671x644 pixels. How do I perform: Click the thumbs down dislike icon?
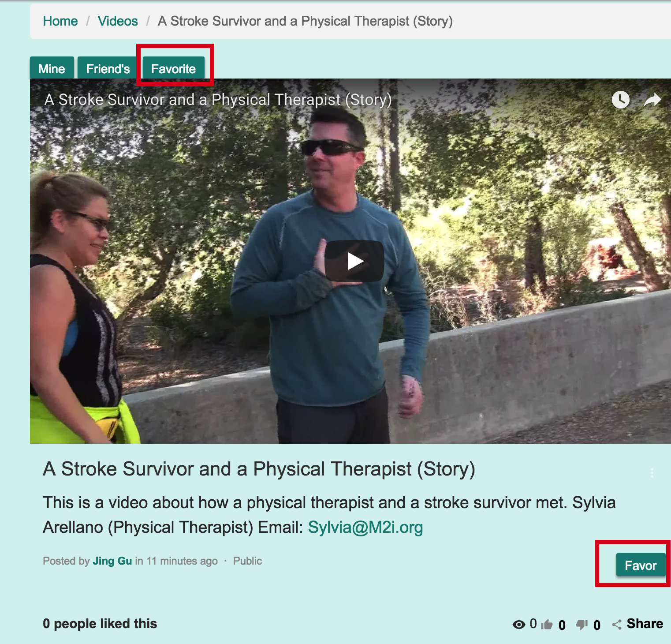(582, 624)
